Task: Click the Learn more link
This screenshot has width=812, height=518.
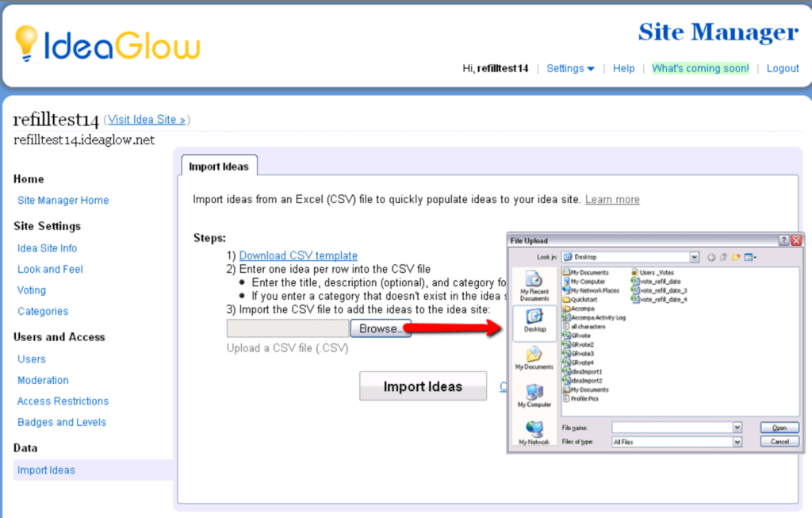Action: [x=612, y=199]
